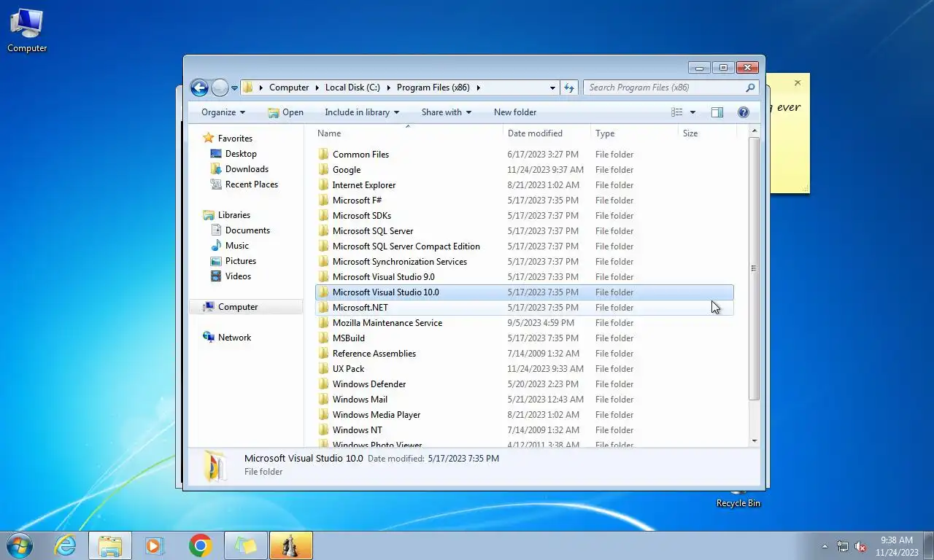Select the MSBuild folder icon

(324, 338)
